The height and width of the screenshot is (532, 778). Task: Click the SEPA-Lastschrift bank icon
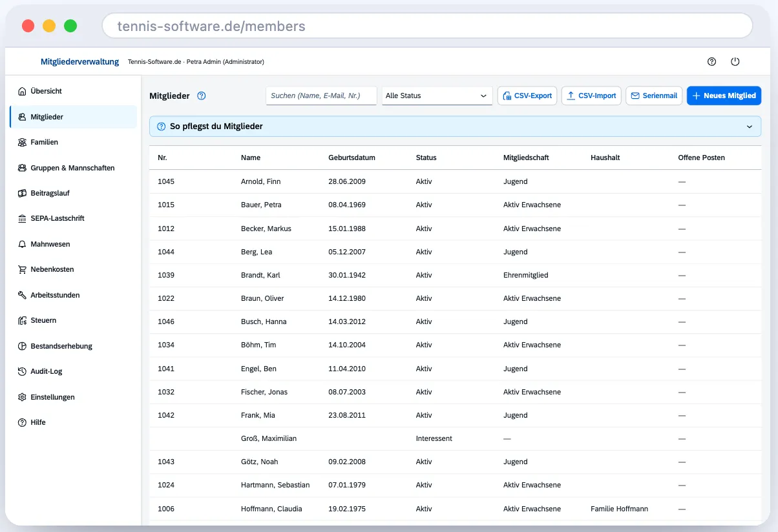pos(23,219)
